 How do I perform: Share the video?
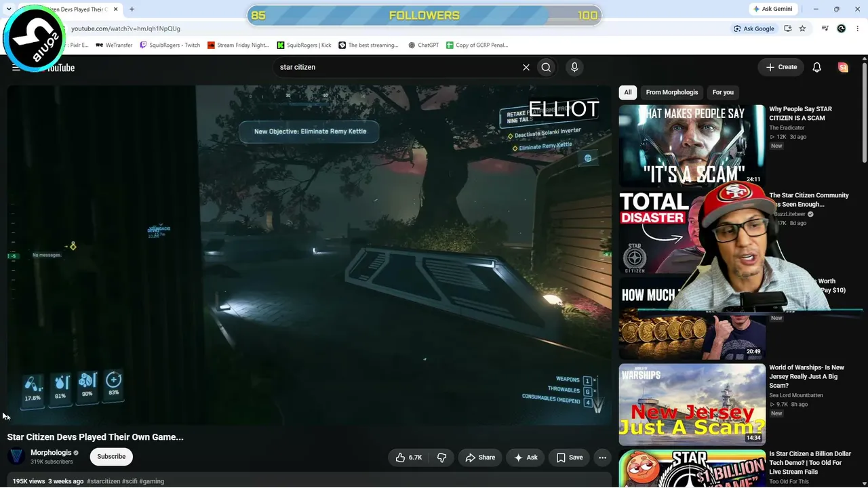[480, 457]
